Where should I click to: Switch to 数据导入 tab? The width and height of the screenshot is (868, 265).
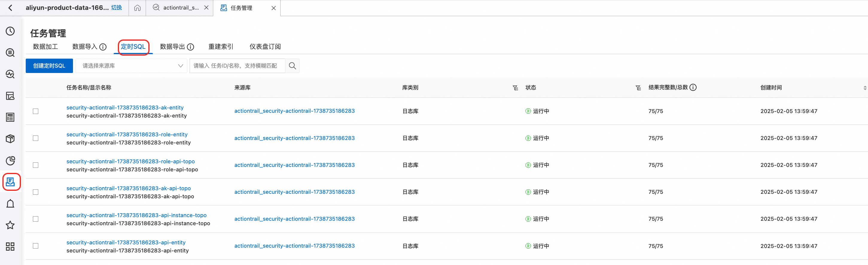pos(85,47)
